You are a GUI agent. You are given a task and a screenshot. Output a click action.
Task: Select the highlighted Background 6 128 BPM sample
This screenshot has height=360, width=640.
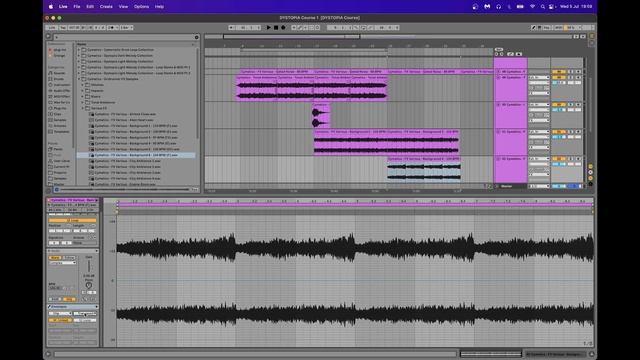point(136,155)
